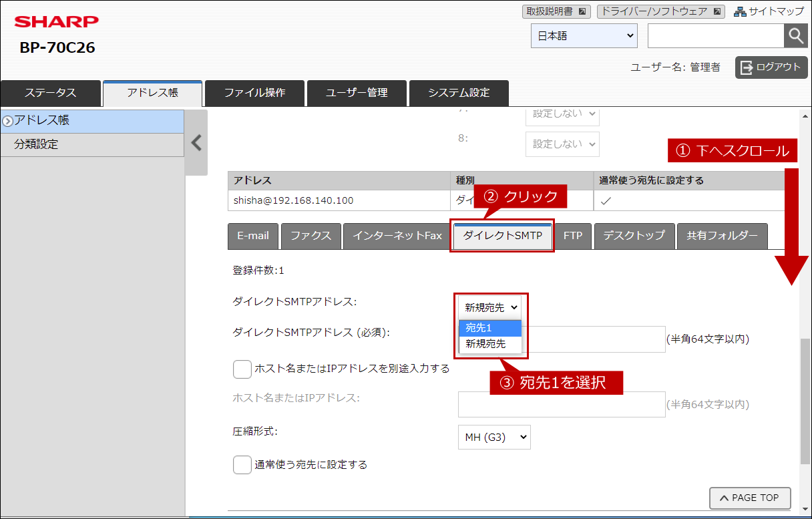This screenshot has height=519, width=812.
Task: Select the インターネットFax tab
Action: click(x=397, y=236)
